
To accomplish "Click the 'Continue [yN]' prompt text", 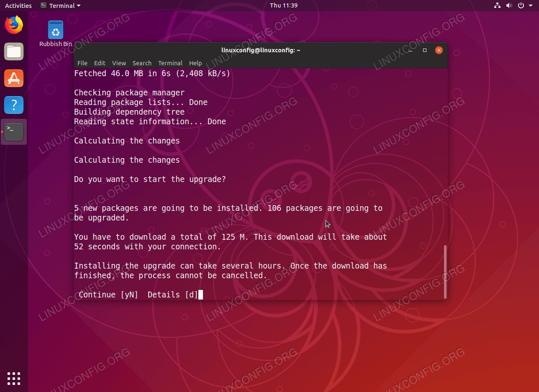I will coord(108,295).
